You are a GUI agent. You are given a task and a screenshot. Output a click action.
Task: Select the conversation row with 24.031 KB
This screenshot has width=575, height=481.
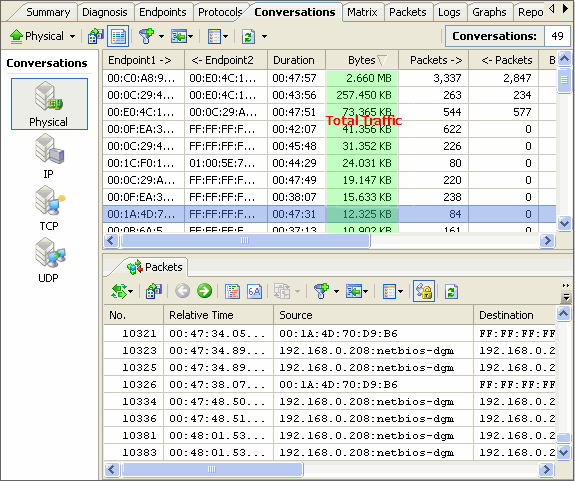coord(329,163)
